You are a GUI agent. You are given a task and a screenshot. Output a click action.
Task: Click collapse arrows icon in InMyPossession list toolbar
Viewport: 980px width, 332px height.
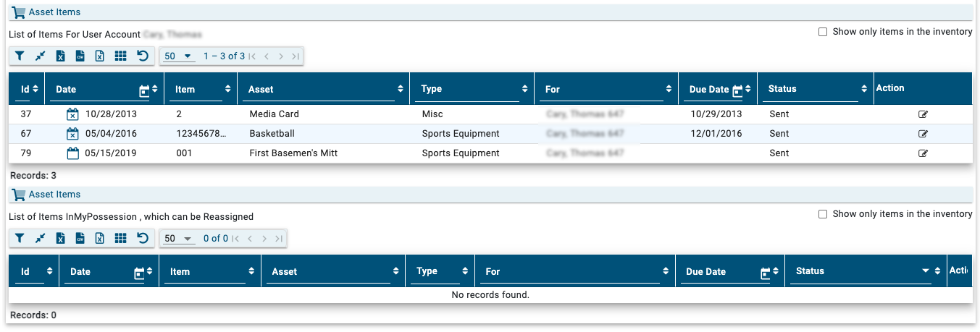tap(41, 239)
